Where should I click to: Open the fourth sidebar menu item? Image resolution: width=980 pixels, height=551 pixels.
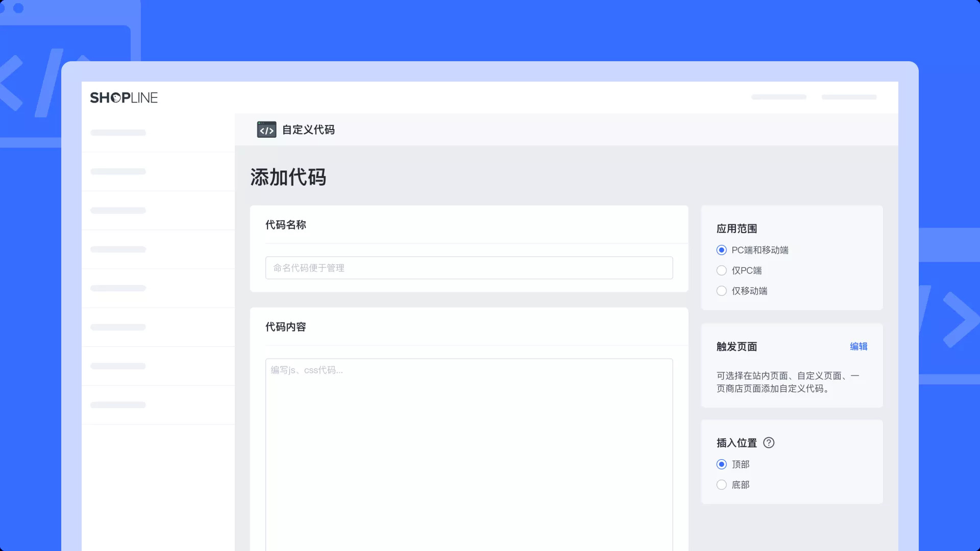click(x=118, y=249)
